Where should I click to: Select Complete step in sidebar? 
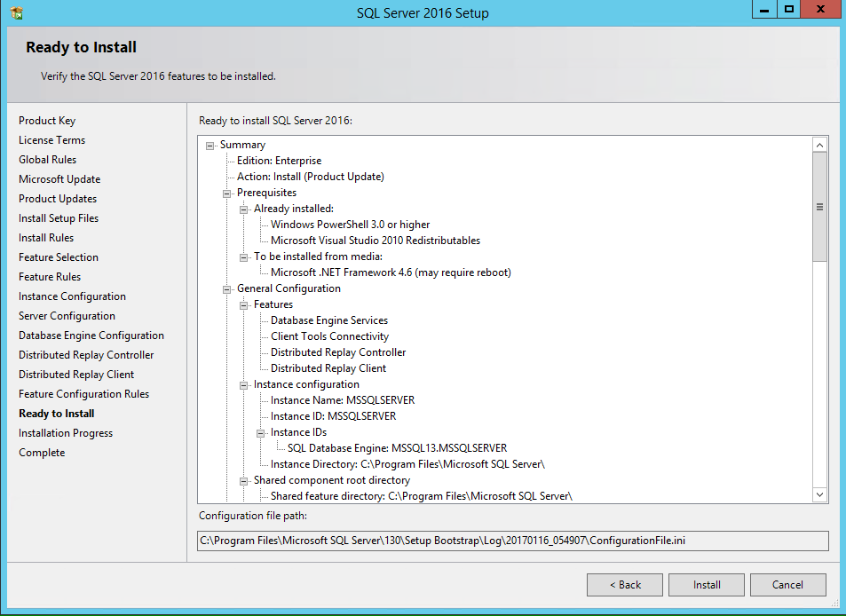[x=42, y=453]
